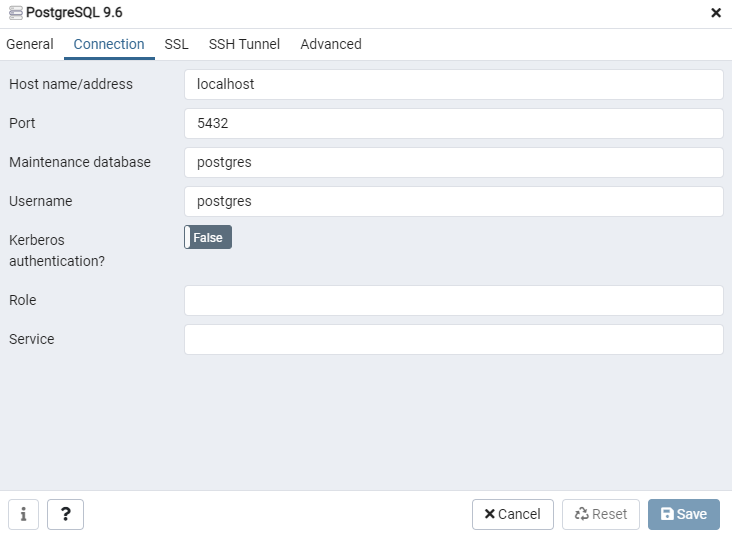Focus the empty Role field
The height and width of the screenshot is (534, 732).
click(454, 300)
